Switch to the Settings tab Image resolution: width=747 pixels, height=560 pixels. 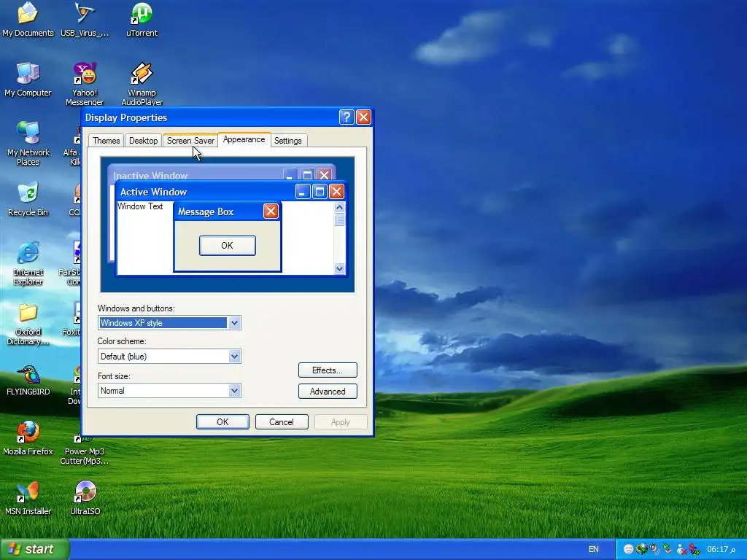click(x=287, y=141)
